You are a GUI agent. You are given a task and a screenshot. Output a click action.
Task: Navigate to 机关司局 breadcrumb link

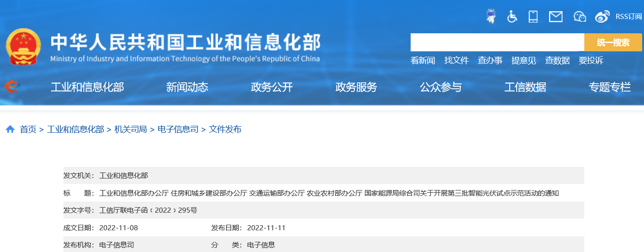[x=131, y=129]
